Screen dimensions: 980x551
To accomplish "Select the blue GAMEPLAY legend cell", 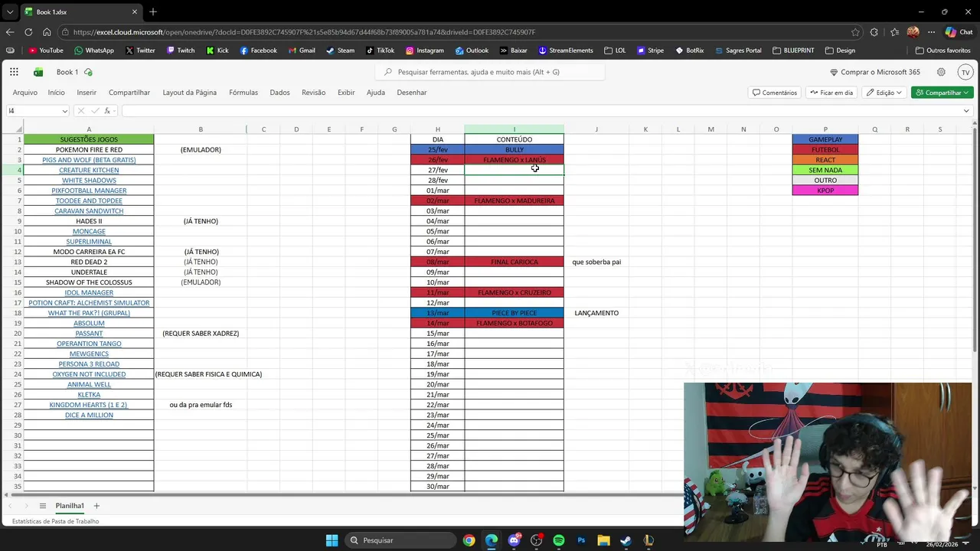I will [825, 139].
